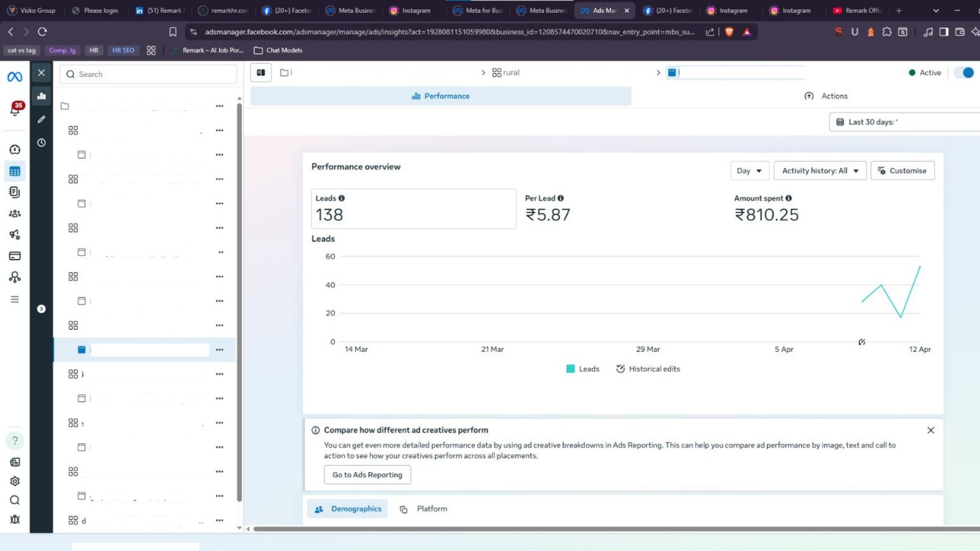
Task: Click magnifier search icon in left rail
Action: pyautogui.click(x=15, y=500)
